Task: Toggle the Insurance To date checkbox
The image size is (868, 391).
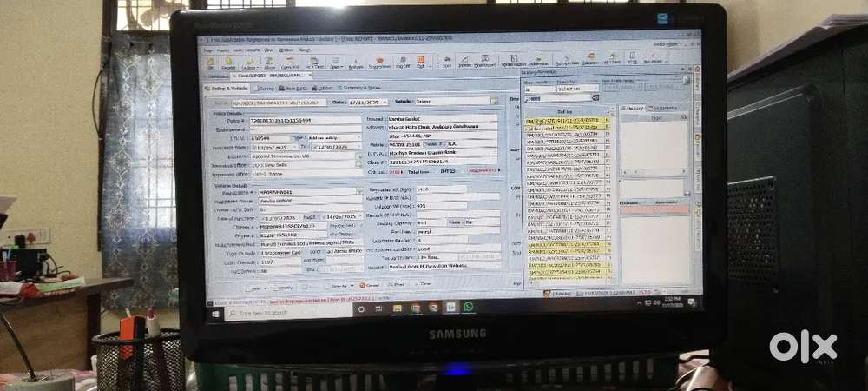Action: (314, 147)
